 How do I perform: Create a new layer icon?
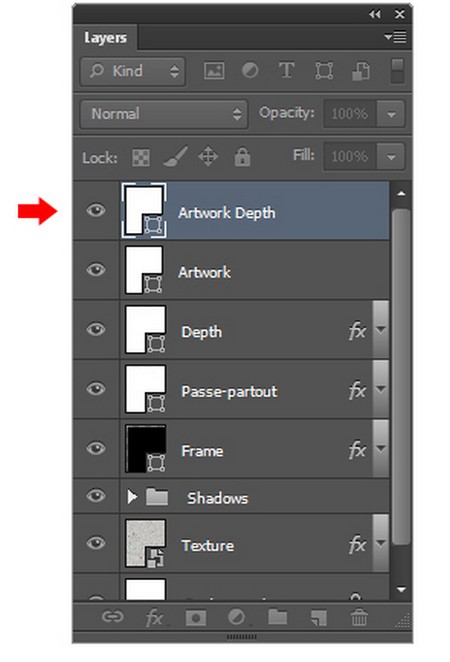tap(319, 618)
